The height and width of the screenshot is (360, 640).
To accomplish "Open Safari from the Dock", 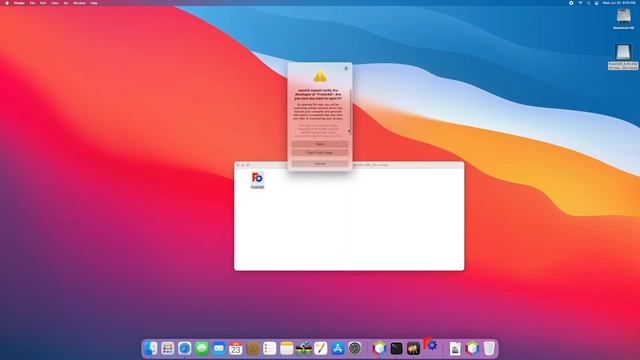I will 184,348.
